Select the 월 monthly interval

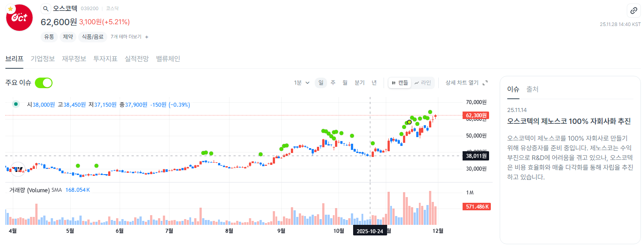coord(345,82)
